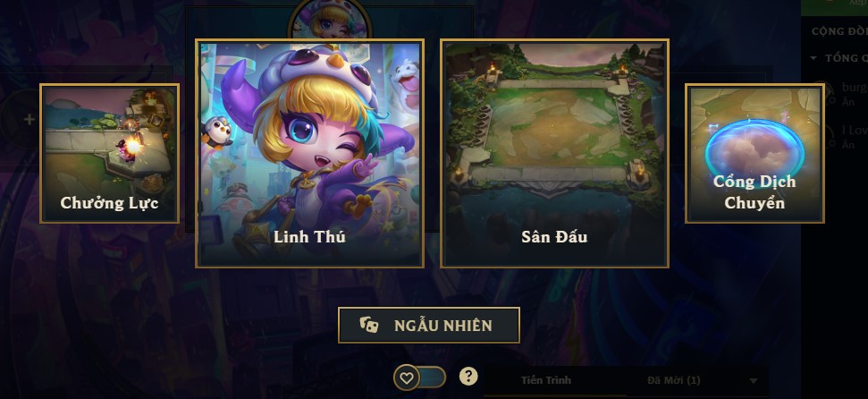Screen dimensions: 868x399
Task: Click the plus invite slot icon
Action: click(29, 119)
